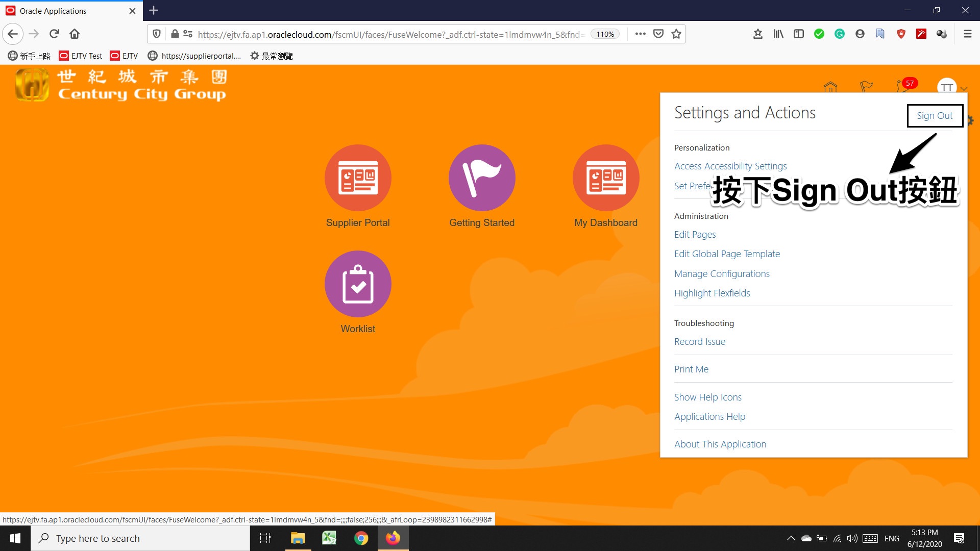Image resolution: width=980 pixels, height=551 pixels.
Task: Toggle Firefox sidebar icon
Action: (x=799, y=34)
